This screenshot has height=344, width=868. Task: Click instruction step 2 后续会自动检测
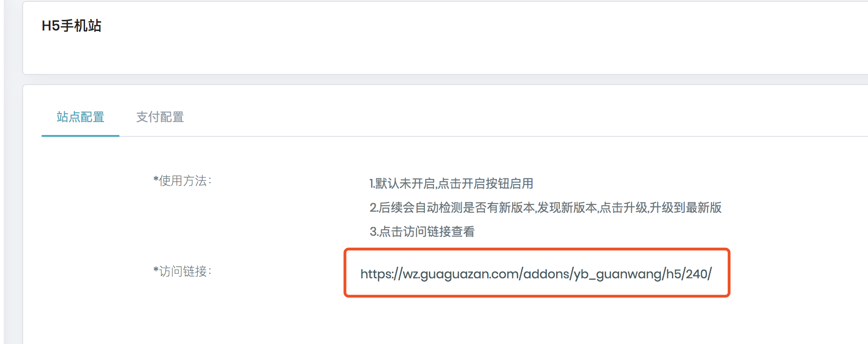click(546, 208)
